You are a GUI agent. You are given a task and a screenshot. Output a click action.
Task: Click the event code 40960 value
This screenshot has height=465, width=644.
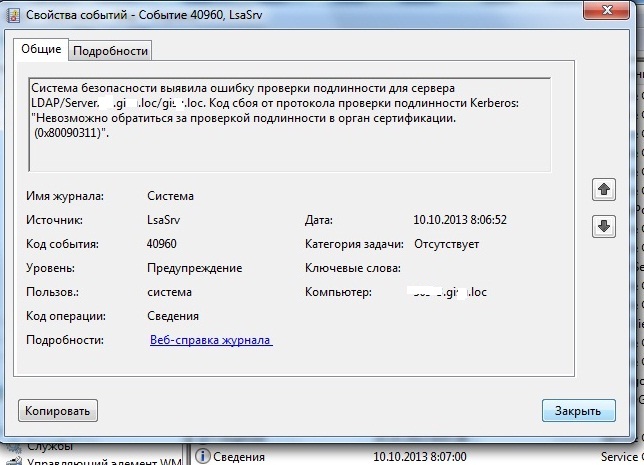coord(161,244)
